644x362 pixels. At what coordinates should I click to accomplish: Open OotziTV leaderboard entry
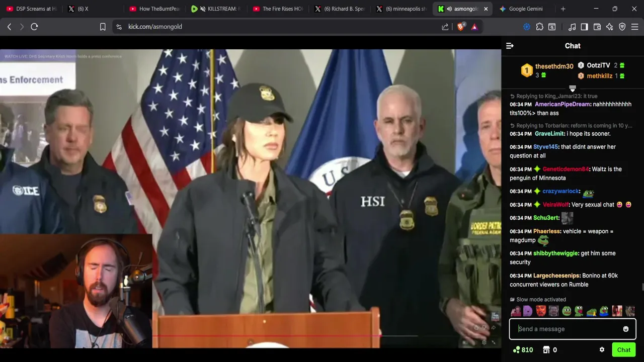click(598, 65)
